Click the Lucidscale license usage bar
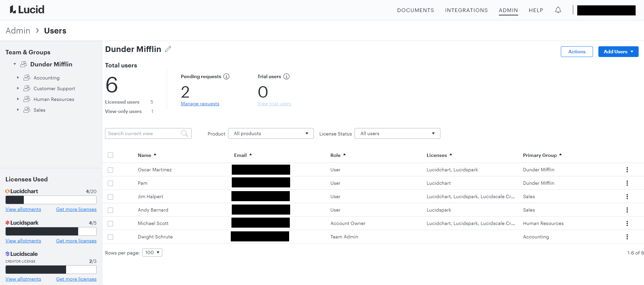Viewport: 644px width, 285px height. coord(51,270)
